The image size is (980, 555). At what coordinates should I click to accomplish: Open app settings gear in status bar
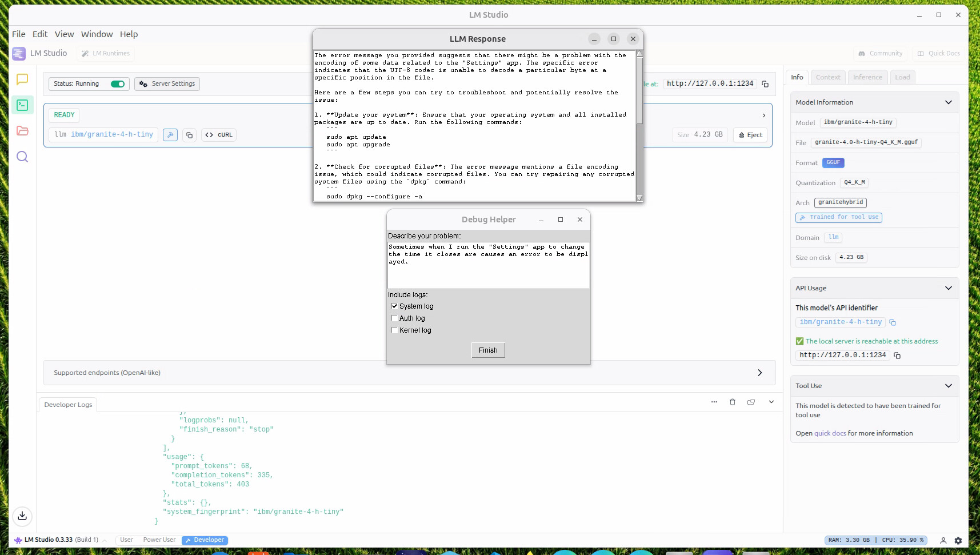958,540
